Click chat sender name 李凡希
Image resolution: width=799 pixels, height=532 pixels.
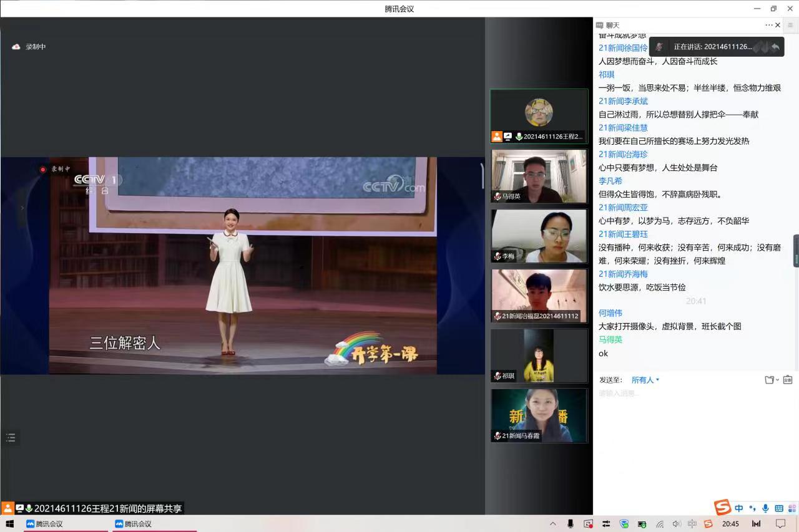610,181
